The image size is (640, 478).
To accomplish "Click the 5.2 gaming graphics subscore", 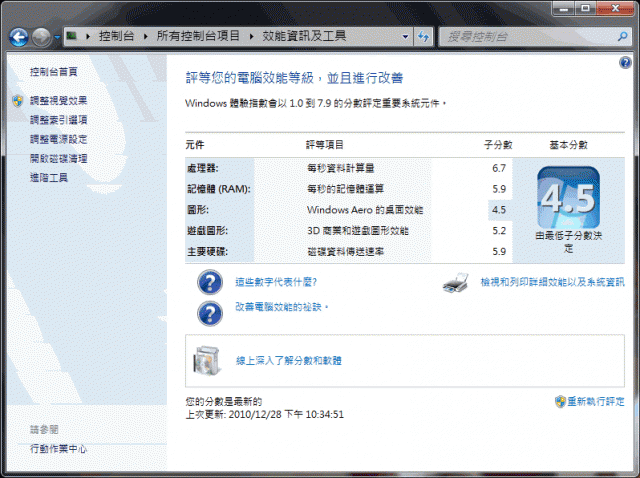I will (499, 231).
